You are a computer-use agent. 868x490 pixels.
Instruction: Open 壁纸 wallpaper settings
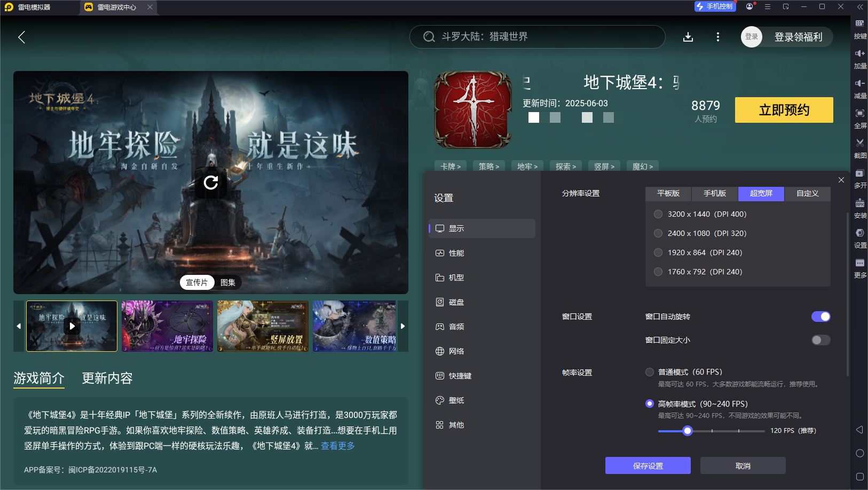456,400
